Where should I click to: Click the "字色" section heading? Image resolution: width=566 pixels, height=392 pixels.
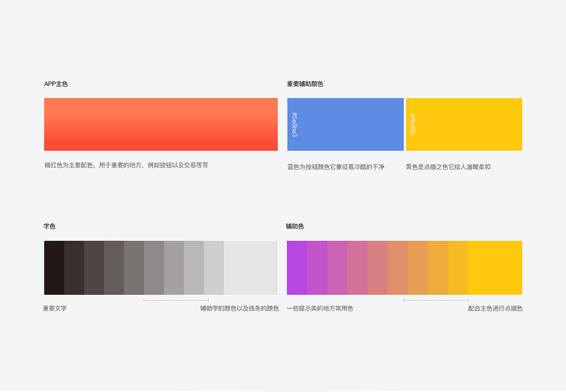[x=50, y=226]
